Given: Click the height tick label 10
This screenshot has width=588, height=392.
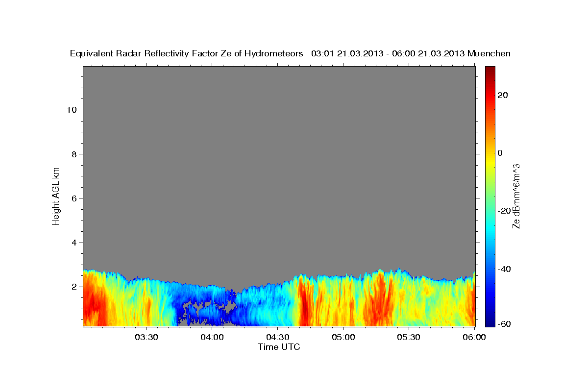Looking at the screenshot, I should point(71,110).
